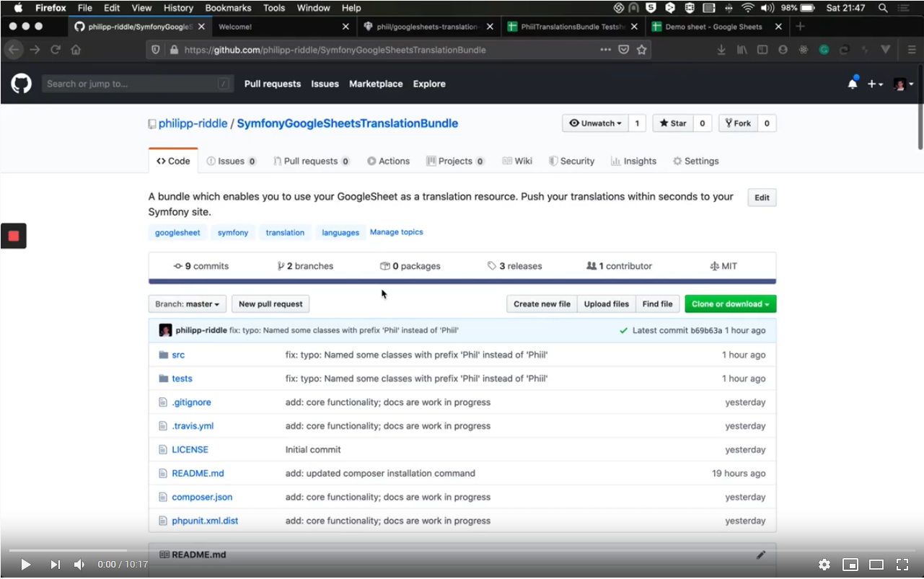
Task: Skip to next video
Action: tap(55, 565)
